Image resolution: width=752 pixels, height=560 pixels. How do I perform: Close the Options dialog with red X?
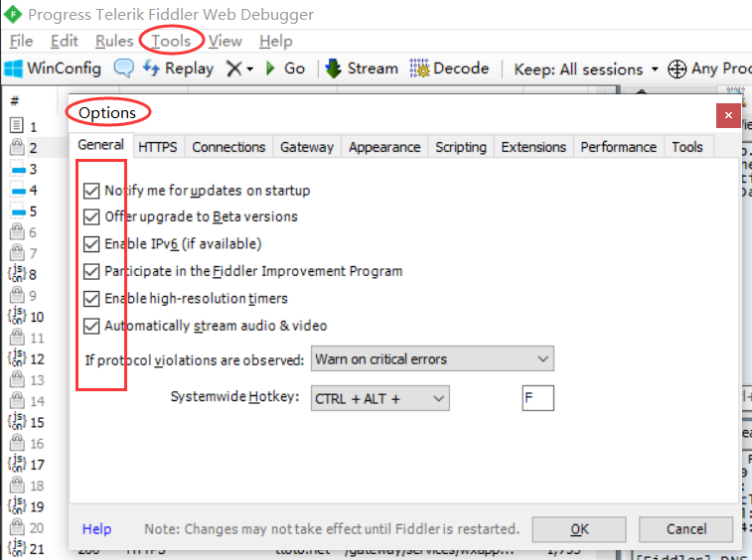click(728, 115)
